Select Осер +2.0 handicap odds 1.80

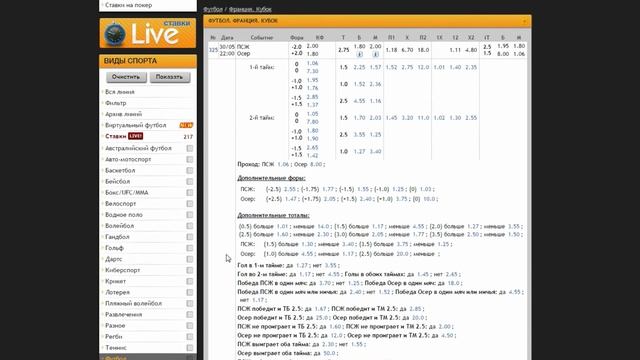(312, 53)
